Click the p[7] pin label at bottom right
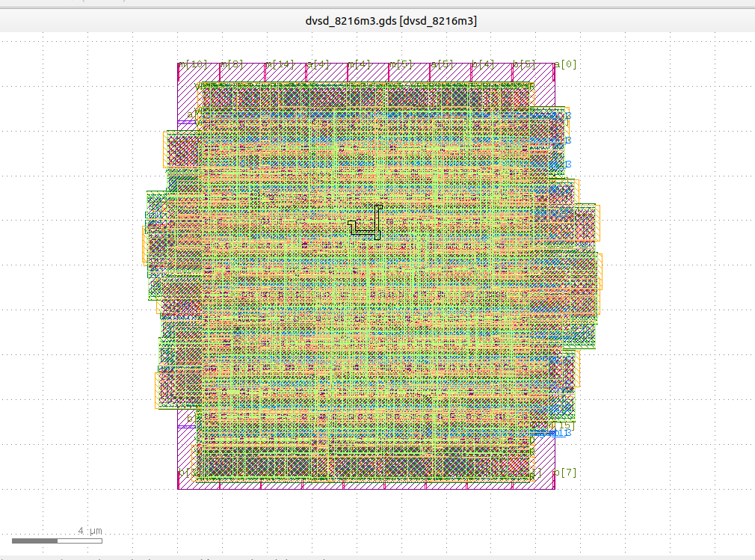 565,473
